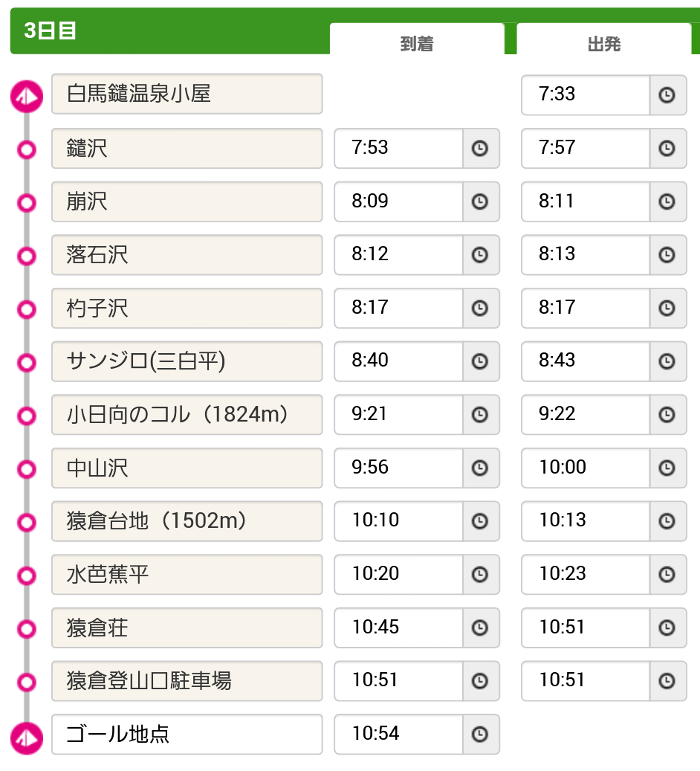This screenshot has height=771, width=700.
Task: Open clock picker for ゴール地点 arrival 10:54
Action: [x=480, y=734]
